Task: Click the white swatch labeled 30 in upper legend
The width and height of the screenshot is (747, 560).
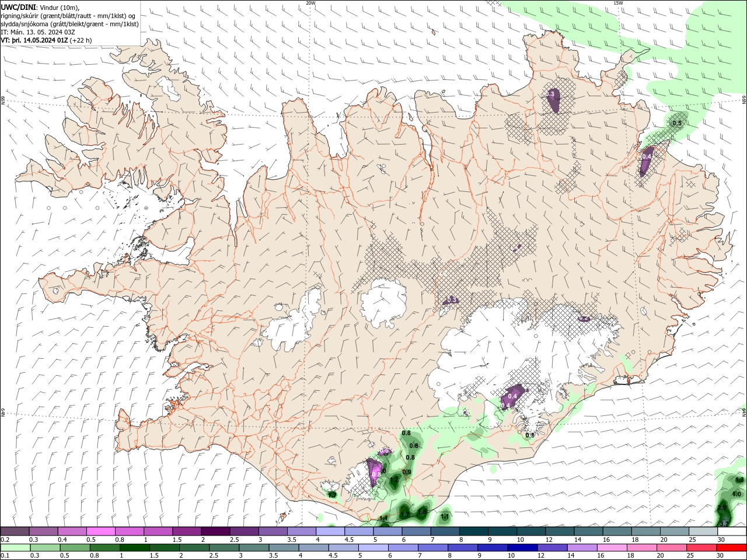Action: 731,531
